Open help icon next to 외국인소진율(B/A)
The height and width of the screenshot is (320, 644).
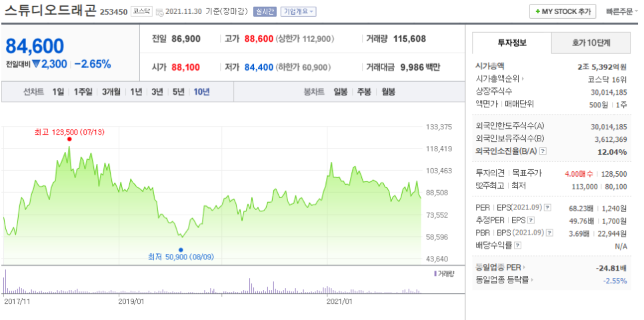point(543,151)
